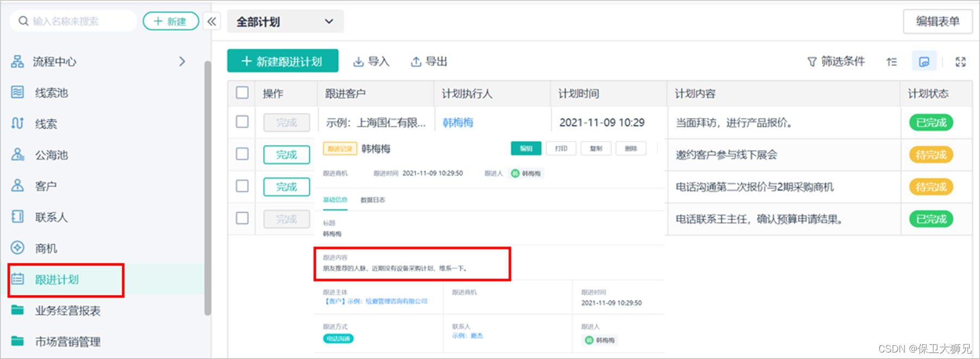The width and height of the screenshot is (980, 359).
Task: Click the 客户 sidebar icon
Action: point(17,186)
